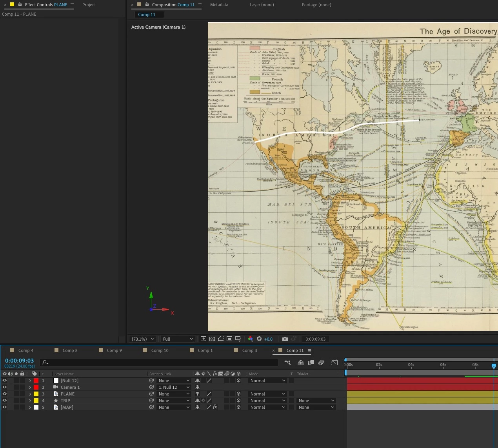Expand the MAP layer properties

pos(30,407)
